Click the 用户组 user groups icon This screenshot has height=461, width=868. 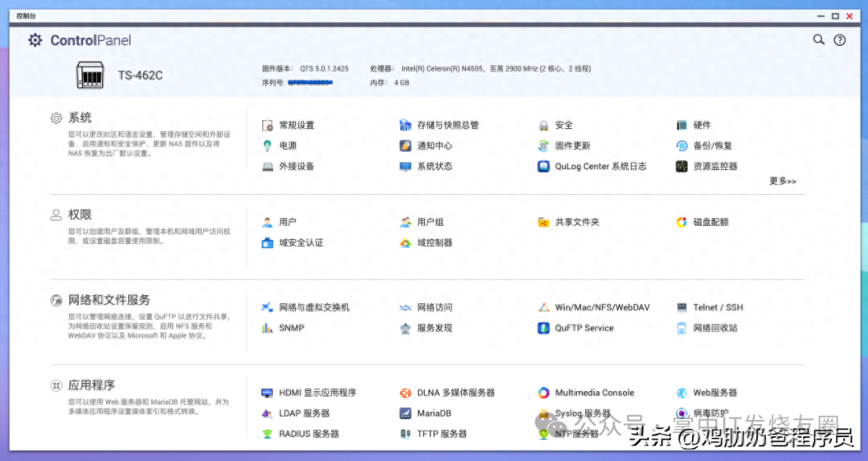tap(405, 222)
